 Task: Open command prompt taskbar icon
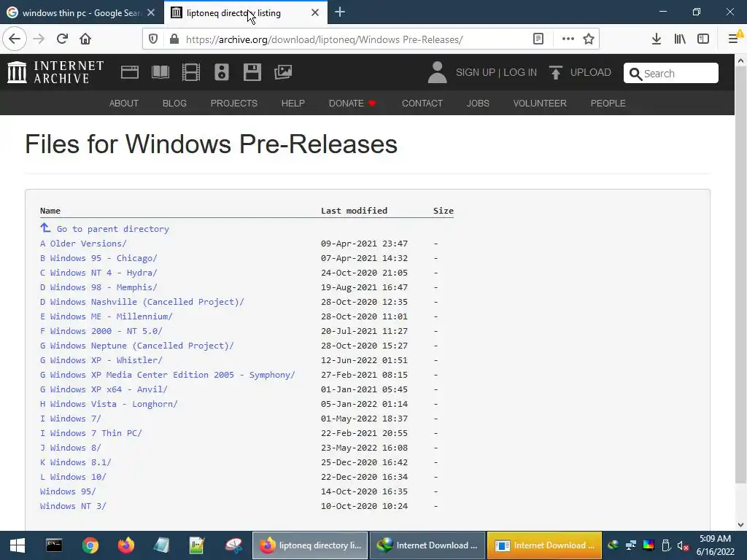point(54,545)
